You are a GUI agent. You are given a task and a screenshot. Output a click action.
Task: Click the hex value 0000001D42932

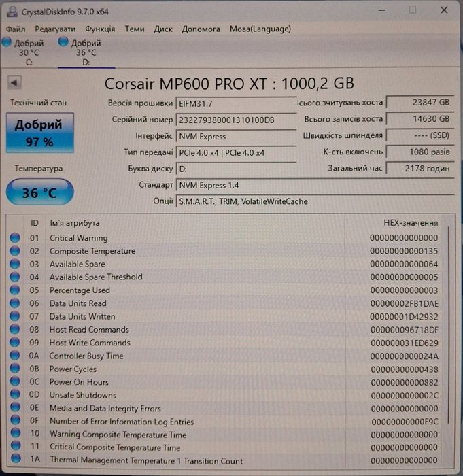404,317
